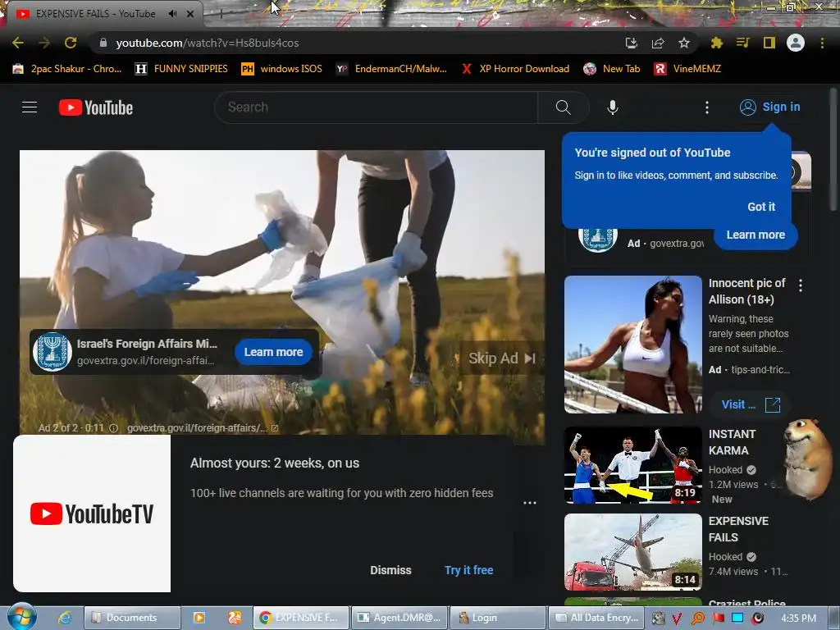Launch UC Browser icon in taskbar
This screenshot has height=630, width=840.
click(x=235, y=618)
